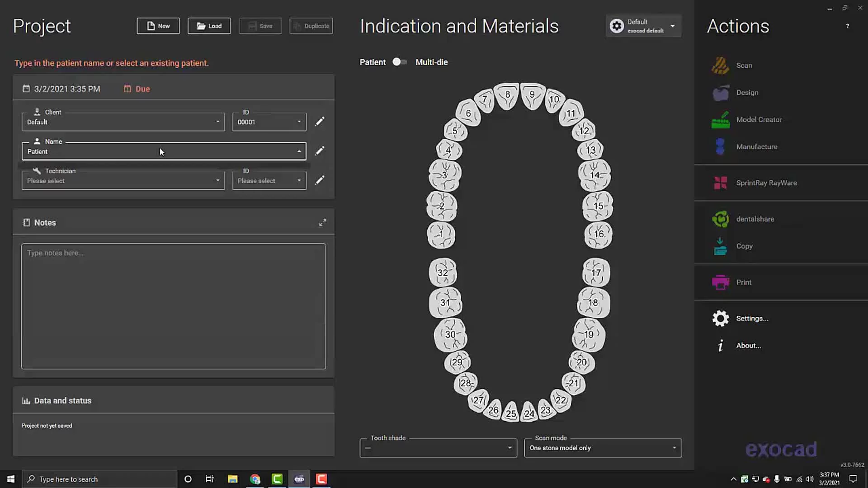Edit the client with pencil icon
868x488 pixels.
point(320,122)
